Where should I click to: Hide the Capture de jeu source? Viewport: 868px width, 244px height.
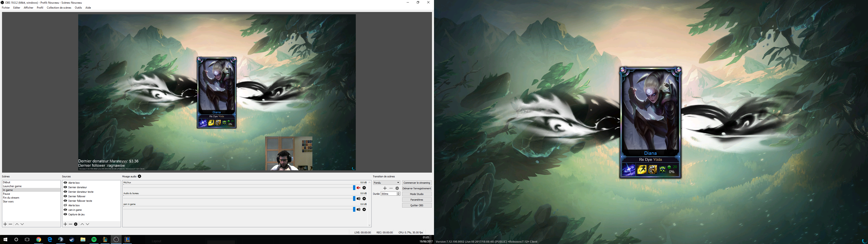coord(65,214)
